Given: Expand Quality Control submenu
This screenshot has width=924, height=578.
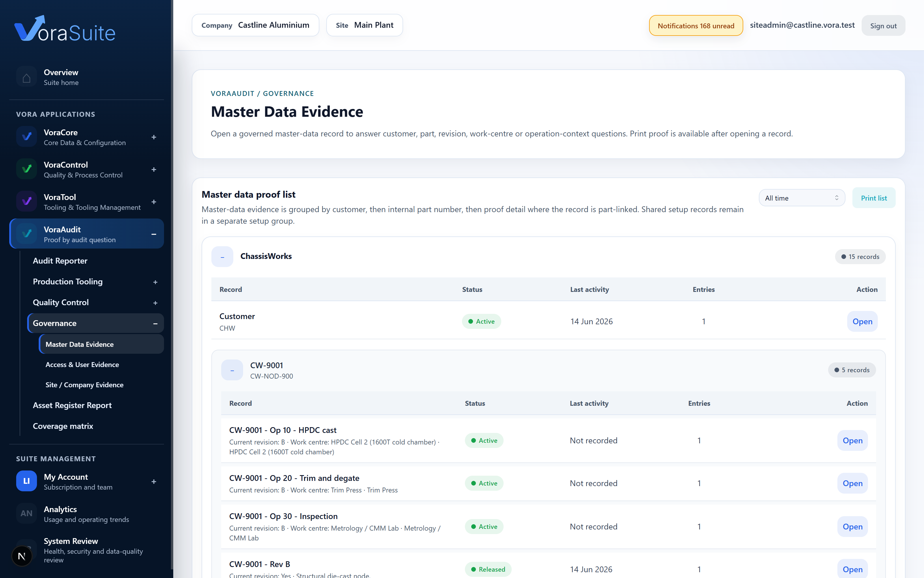Looking at the screenshot, I should pyautogui.click(x=155, y=303).
